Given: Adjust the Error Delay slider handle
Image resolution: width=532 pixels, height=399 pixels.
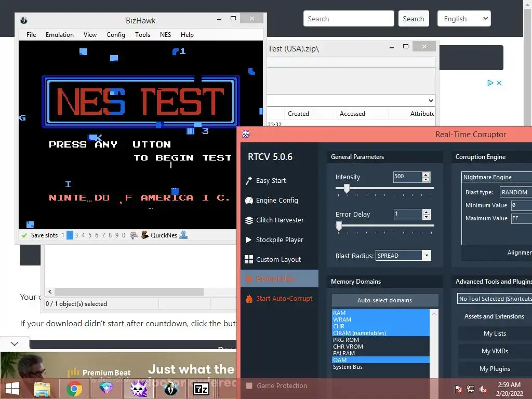Looking at the screenshot, I should 339,226.
